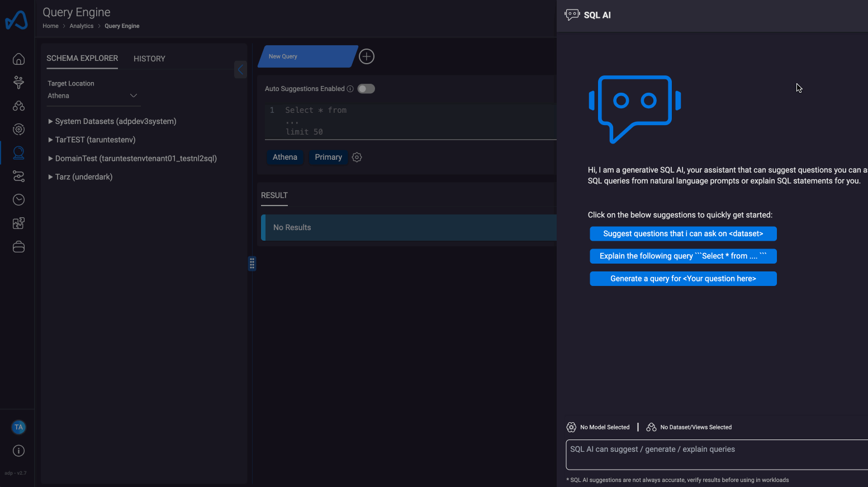Click No Dataset/Views Selected label
The image size is (868, 487).
point(696,427)
